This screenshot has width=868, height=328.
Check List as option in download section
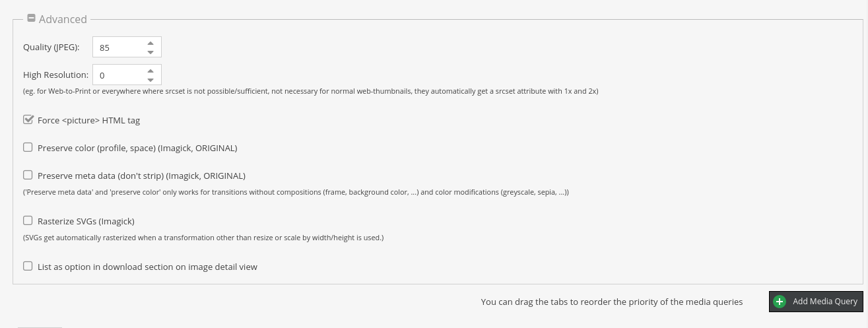28,266
